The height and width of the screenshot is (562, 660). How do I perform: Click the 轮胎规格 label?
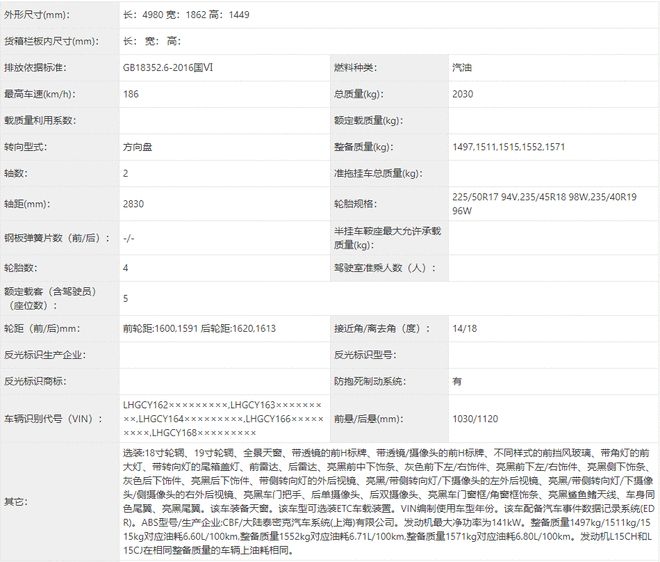coord(355,204)
